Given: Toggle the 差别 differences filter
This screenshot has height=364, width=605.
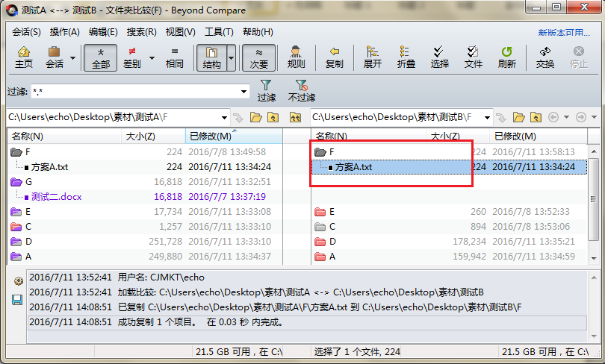Looking at the screenshot, I should coord(131,57).
